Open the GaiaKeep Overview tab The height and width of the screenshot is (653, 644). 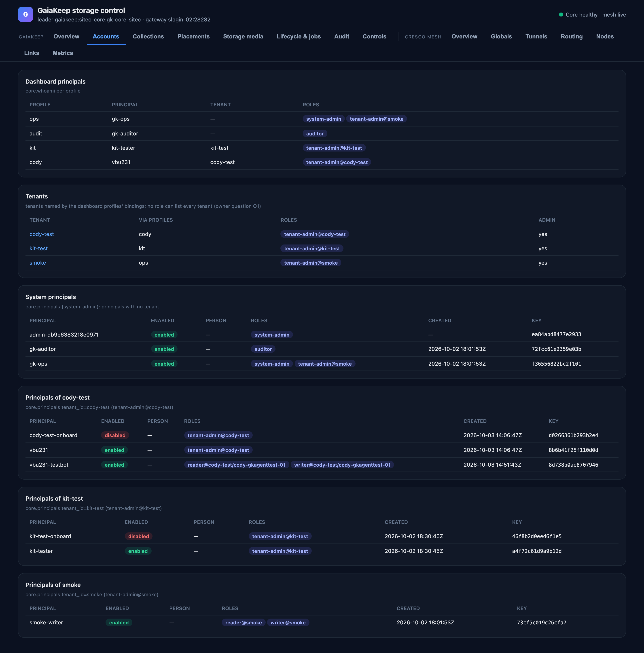pos(66,36)
